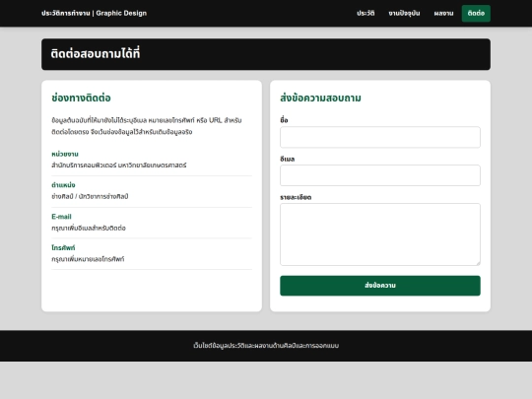This screenshot has width=532, height=399.
Task: Click the site title Graphic Design link
Action: (94, 13)
